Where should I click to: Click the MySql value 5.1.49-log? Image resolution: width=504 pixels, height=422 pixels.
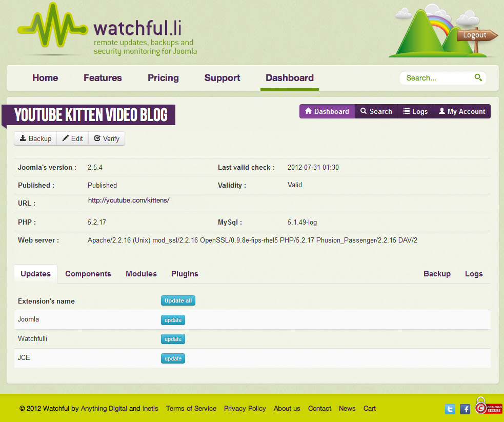click(x=302, y=222)
